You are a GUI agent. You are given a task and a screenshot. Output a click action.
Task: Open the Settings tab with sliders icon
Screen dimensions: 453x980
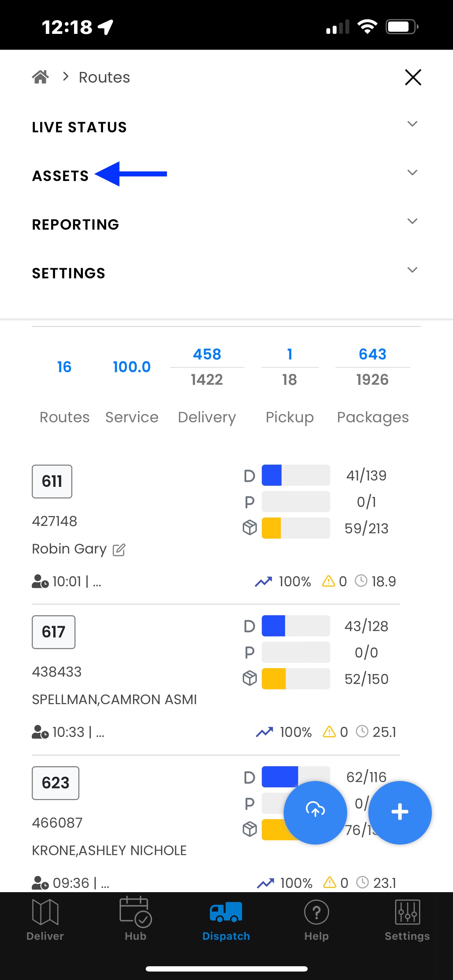[407, 920]
